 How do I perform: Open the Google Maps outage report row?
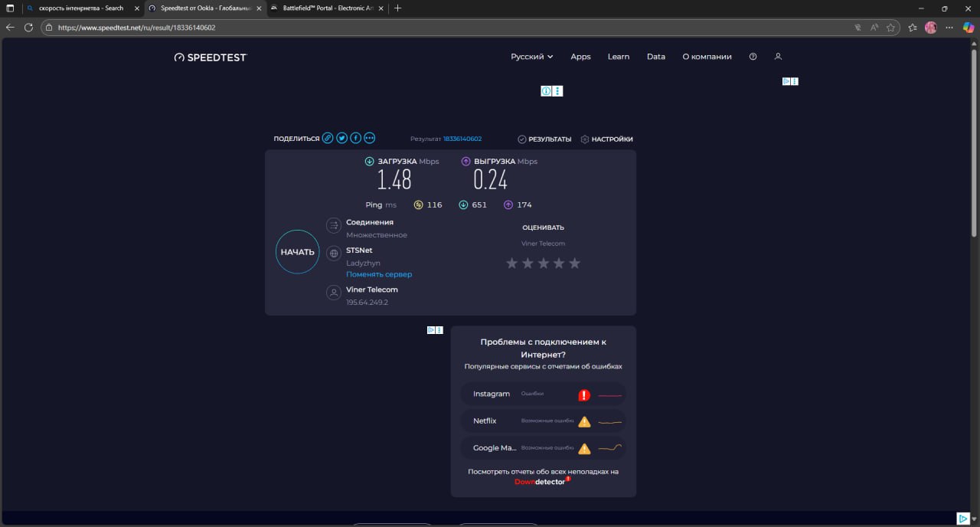coord(544,448)
